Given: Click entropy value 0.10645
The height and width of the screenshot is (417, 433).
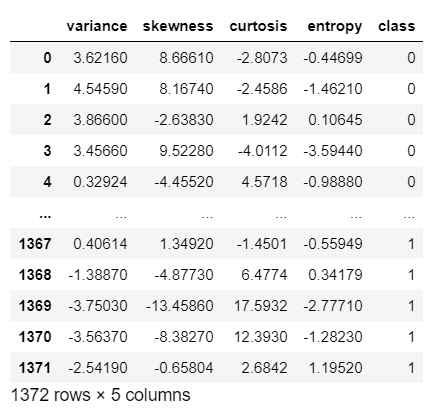Looking at the screenshot, I should point(335,120).
